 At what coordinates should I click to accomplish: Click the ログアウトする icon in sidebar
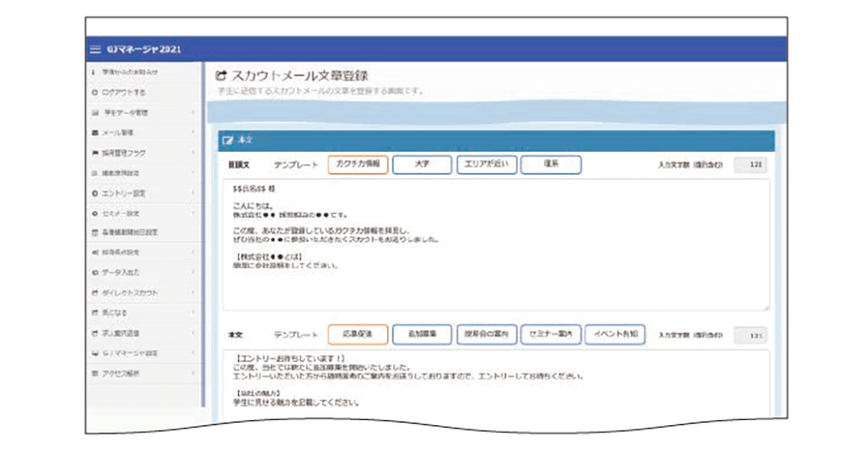[94, 92]
